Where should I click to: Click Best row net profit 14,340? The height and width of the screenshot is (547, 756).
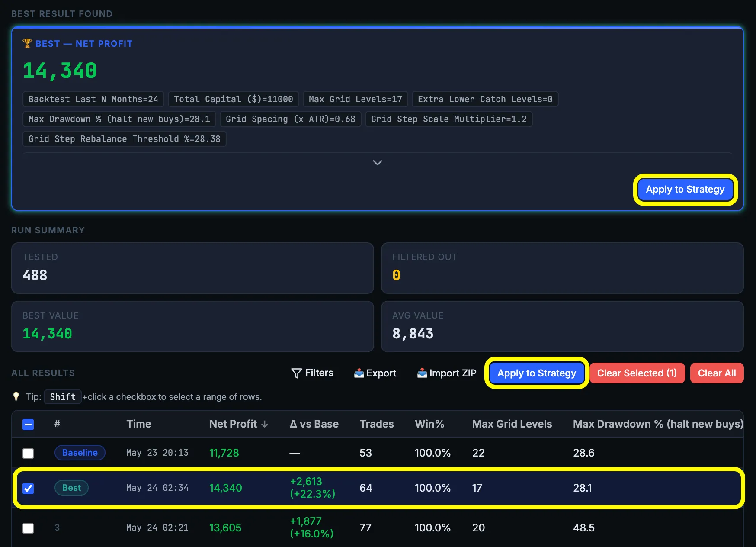225,488
